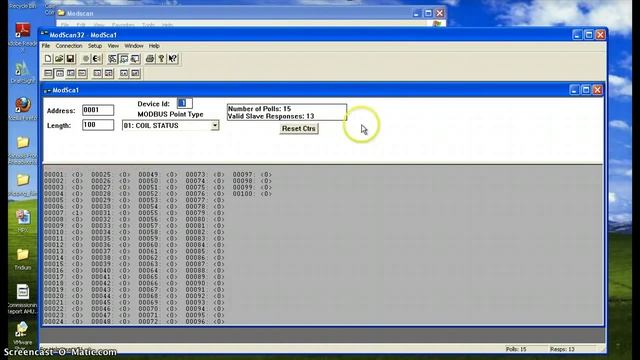
Task: Open the Help menu
Action: (154, 46)
